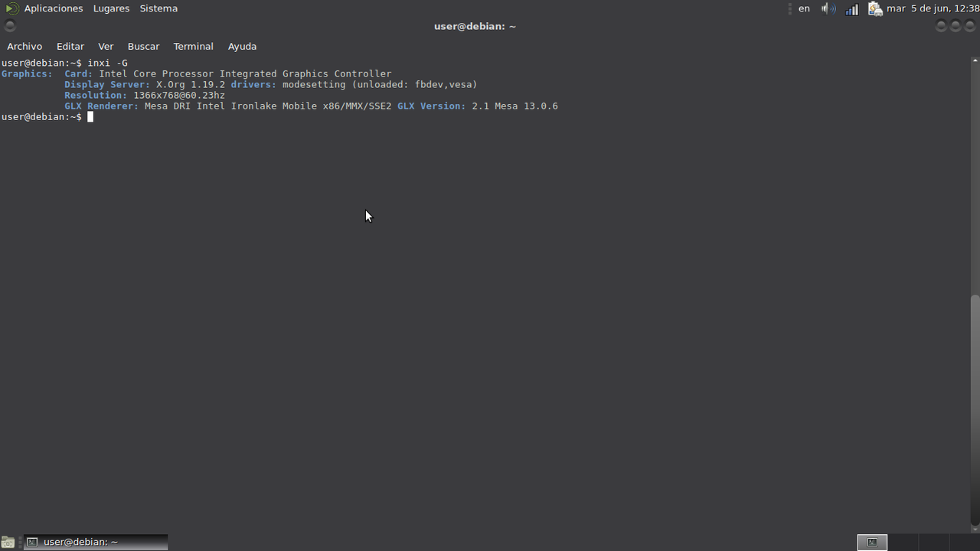Maximize the terminal using middle title bar circle
This screenshot has width=980, height=551.
point(955,26)
